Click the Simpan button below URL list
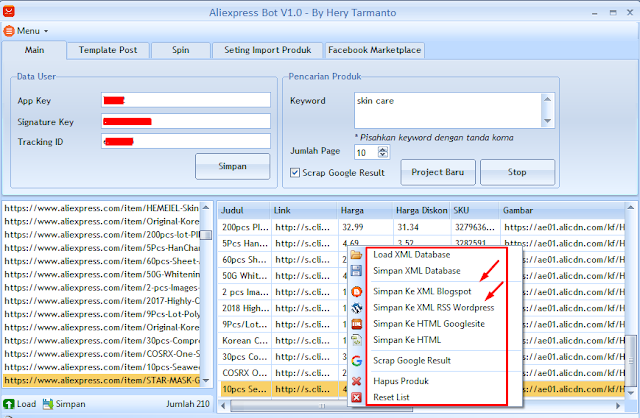The width and height of the screenshot is (640, 418). click(64, 404)
